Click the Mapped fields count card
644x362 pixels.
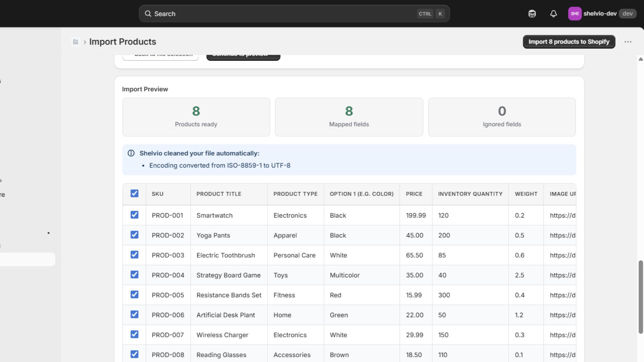pos(349,117)
